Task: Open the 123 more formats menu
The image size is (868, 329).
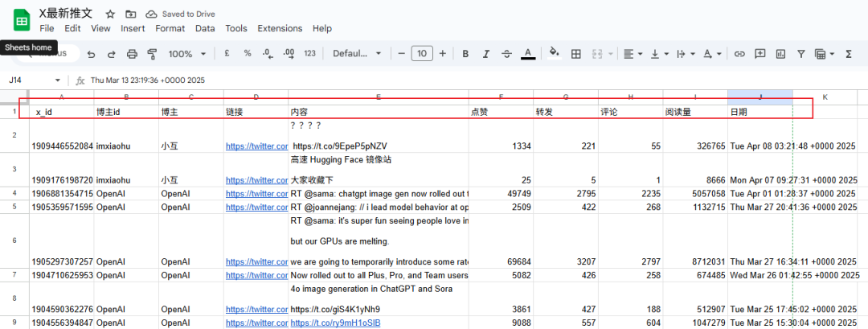Action: (x=310, y=54)
